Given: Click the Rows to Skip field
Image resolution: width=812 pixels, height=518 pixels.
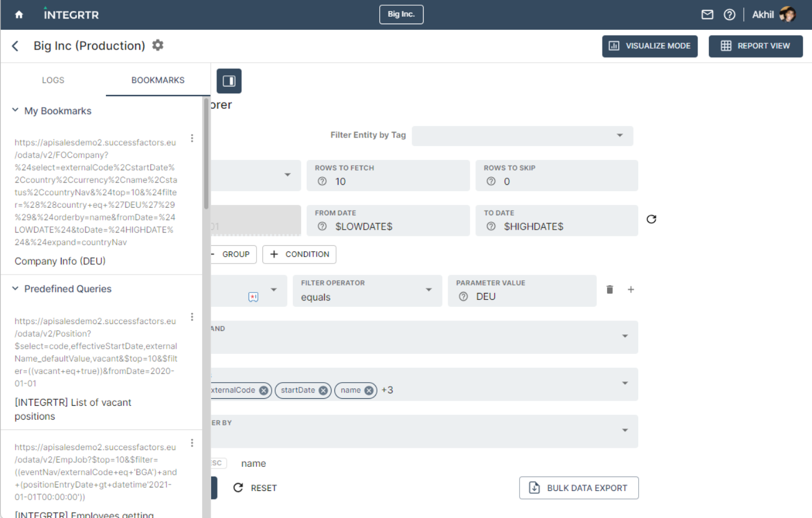Looking at the screenshot, I should (x=557, y=176).
